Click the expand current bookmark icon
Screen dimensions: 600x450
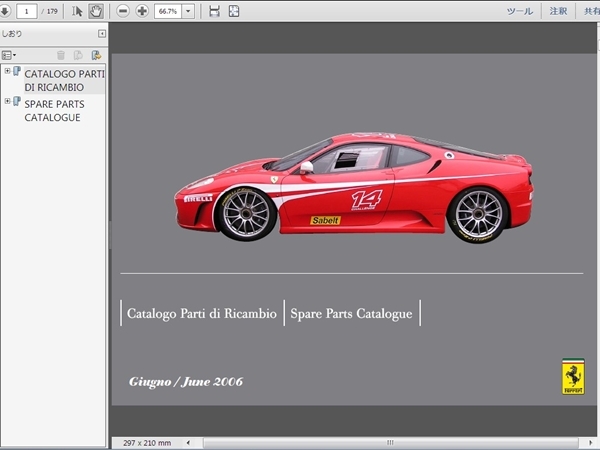tap(96, 55)
